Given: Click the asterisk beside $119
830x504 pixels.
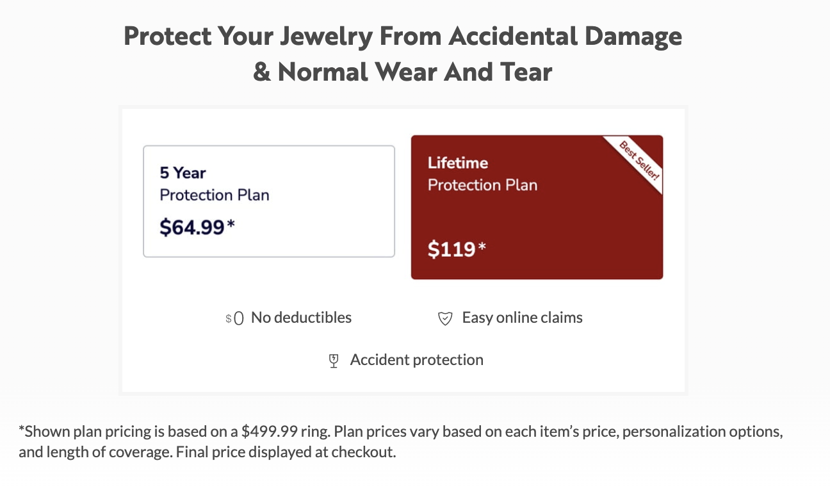Looking at the screenshot, I should pos(482,247).
